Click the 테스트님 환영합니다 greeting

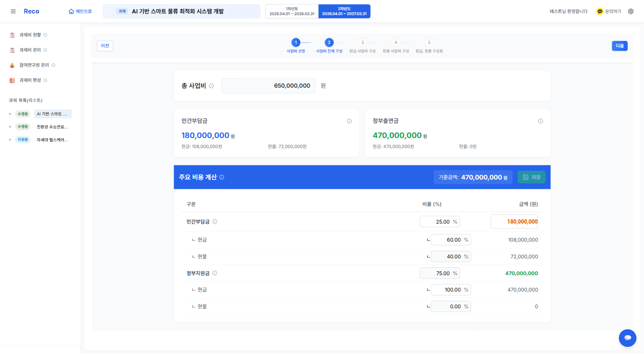(x=569, y=11)
